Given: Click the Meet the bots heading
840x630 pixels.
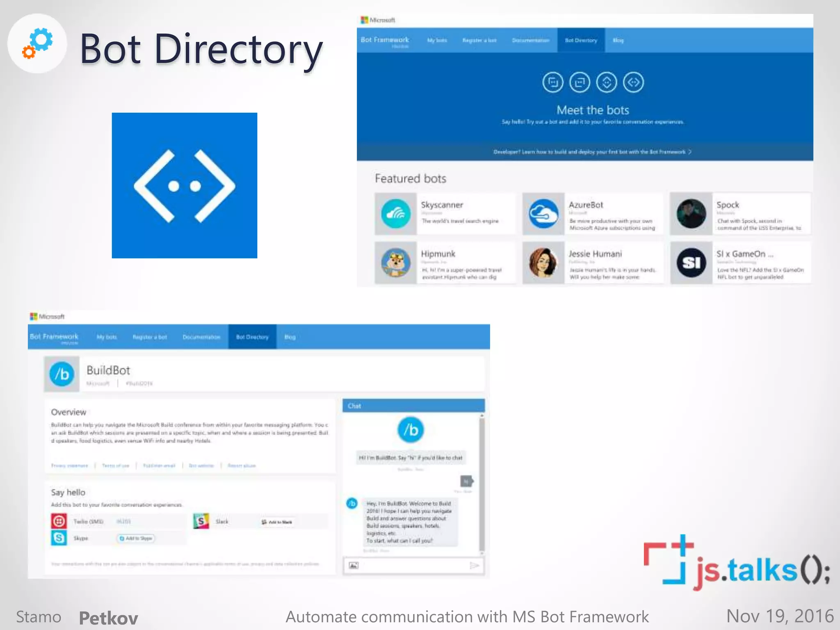Looking at the screenshot, I should (x=593, y=110).
